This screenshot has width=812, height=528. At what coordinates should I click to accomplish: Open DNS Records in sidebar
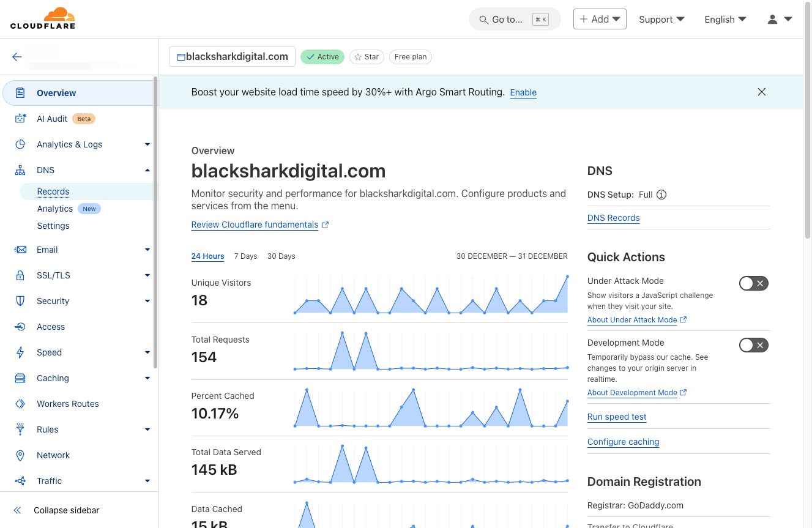pos(53,191)
